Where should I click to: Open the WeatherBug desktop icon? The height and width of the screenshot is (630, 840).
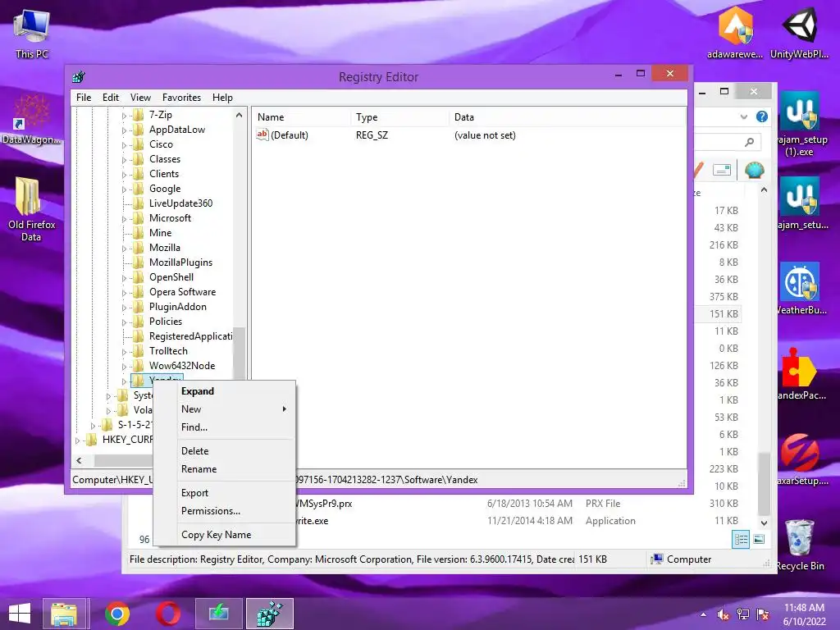tap(799, 288)
